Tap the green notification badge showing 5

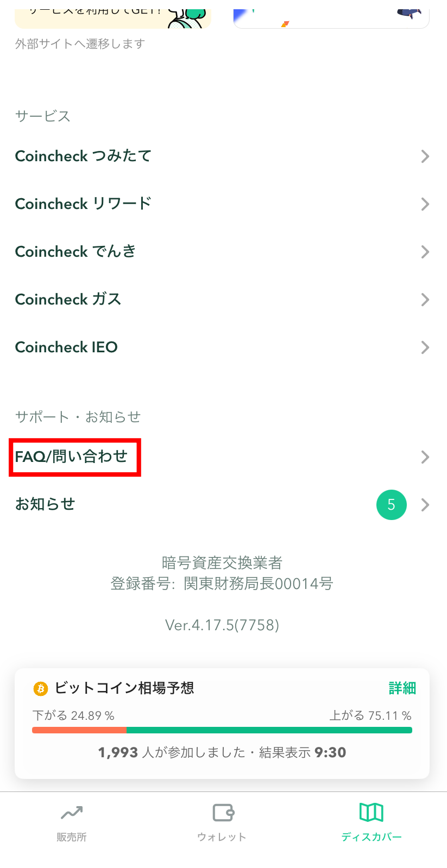[391, 505]
